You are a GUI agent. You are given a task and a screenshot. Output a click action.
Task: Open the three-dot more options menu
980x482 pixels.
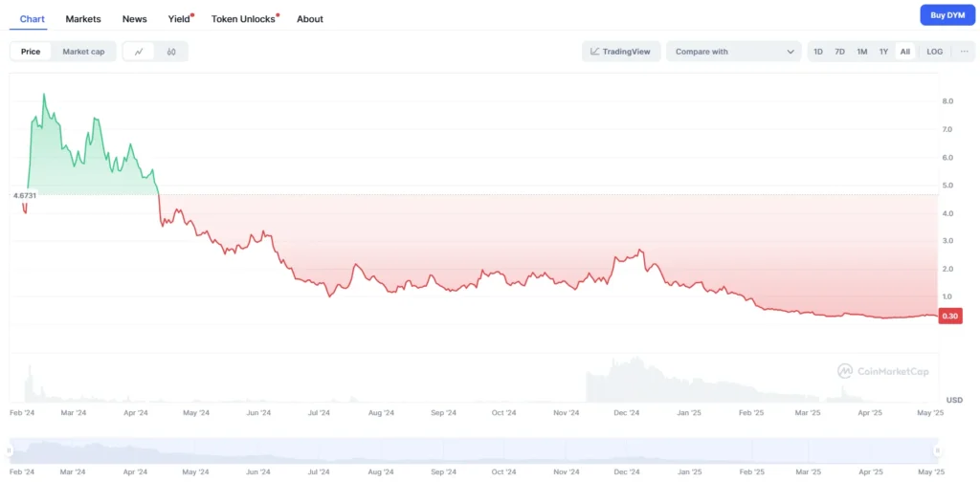point(965,52)
